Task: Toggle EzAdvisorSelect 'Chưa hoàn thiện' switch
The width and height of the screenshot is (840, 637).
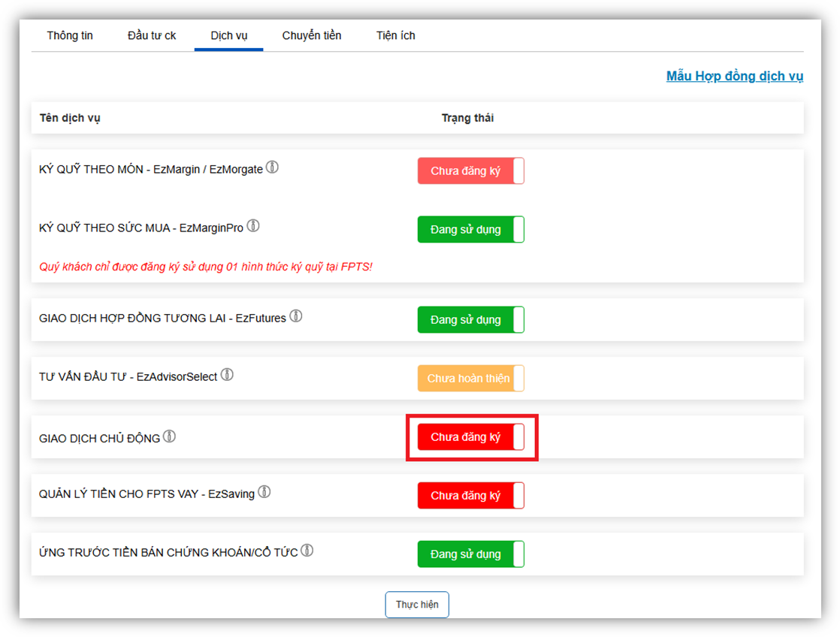Action: pos(471,379)
